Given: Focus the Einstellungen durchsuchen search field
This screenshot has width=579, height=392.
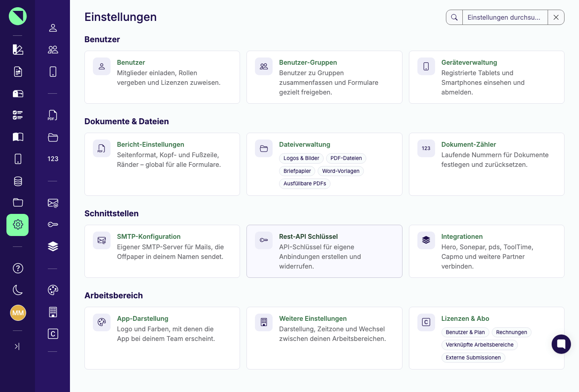Looking at the screenshot, I should [x=505, y=17].
